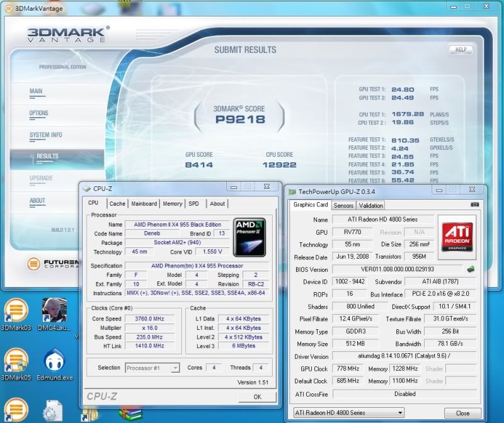Click the HELP button in 3DMark Vantage
Image resolution: width=504 pixels, height=423 pixels.
coord(461,50)
